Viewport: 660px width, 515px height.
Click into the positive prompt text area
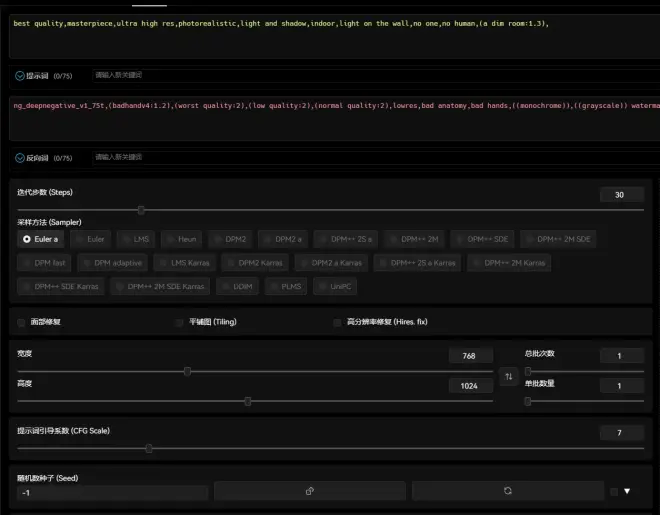335,37
